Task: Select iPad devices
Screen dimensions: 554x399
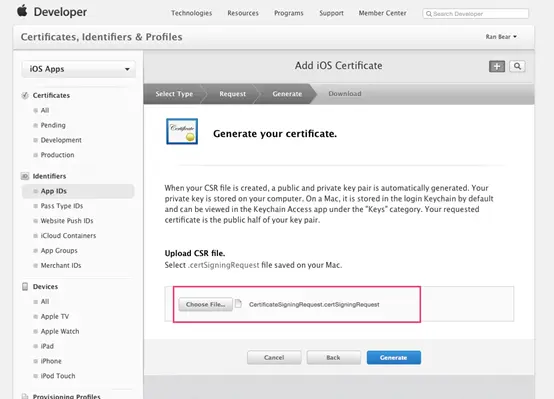Action: pyautogui.click(x=47, y=346)
